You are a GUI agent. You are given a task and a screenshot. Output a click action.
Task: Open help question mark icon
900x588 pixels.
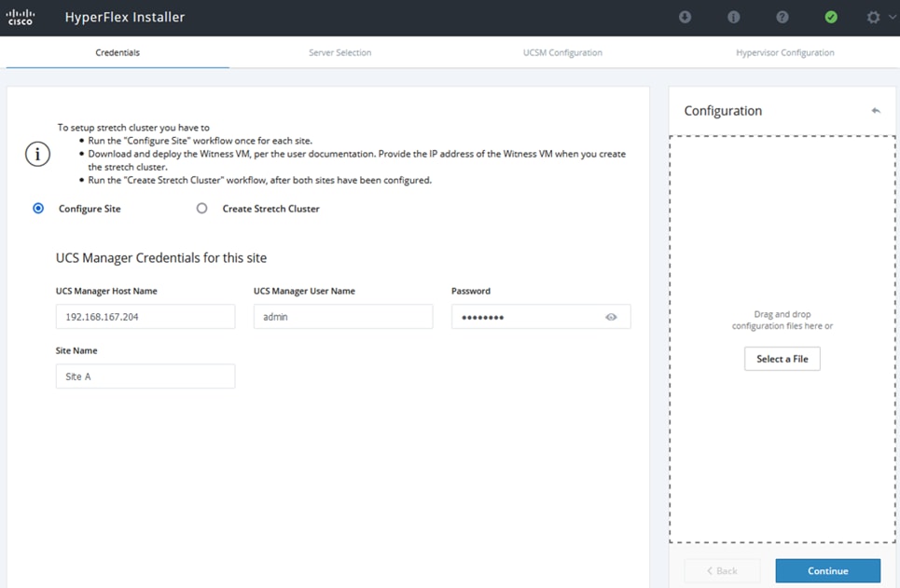tap(782, 17)
